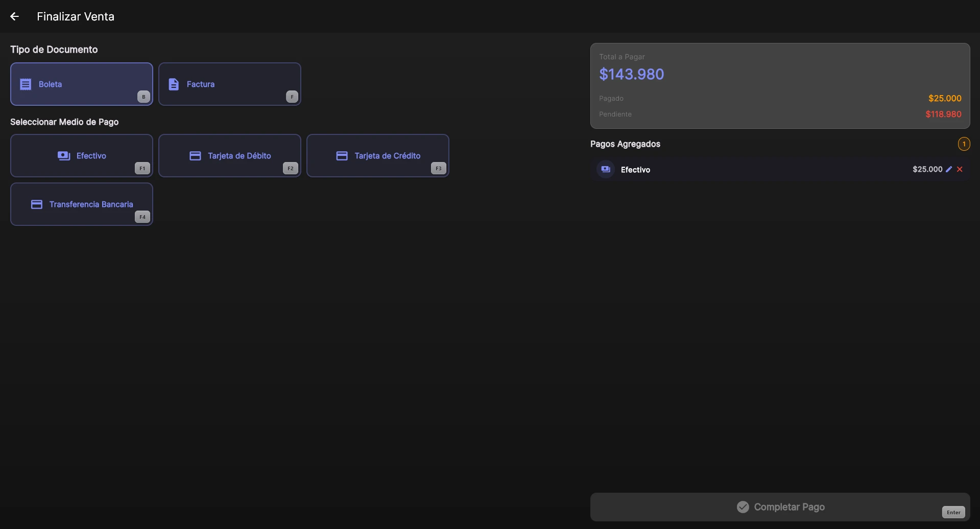Click the check icon in Completar Pago
Screen dimensions: 980x529
coord(743,507)
